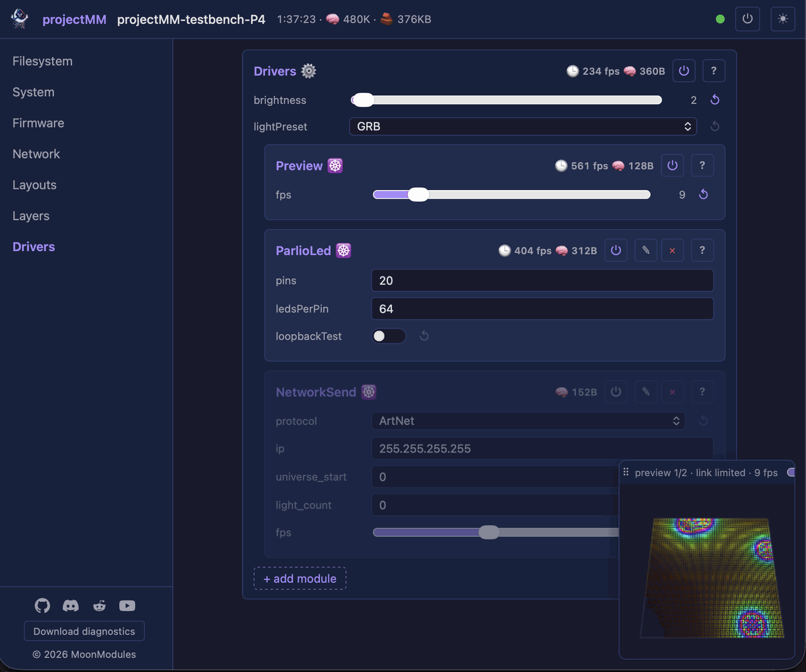Delete the ParlioLed module
The width and height of the screenshot is (806, 672).
pyautogui.click(x=672, y=250)
